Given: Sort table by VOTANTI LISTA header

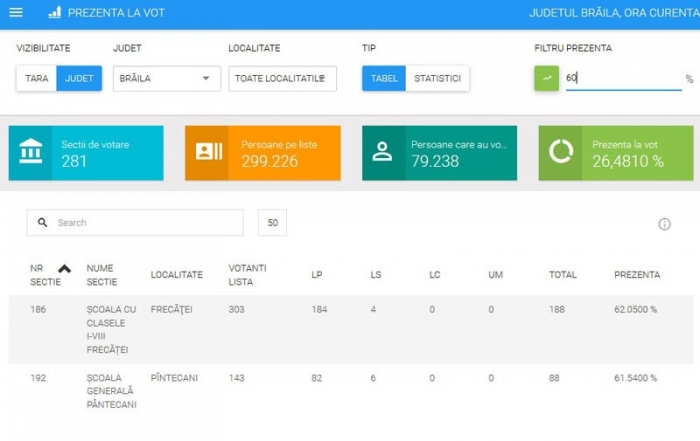Looking at the screenshot, I should coord(247,274).
